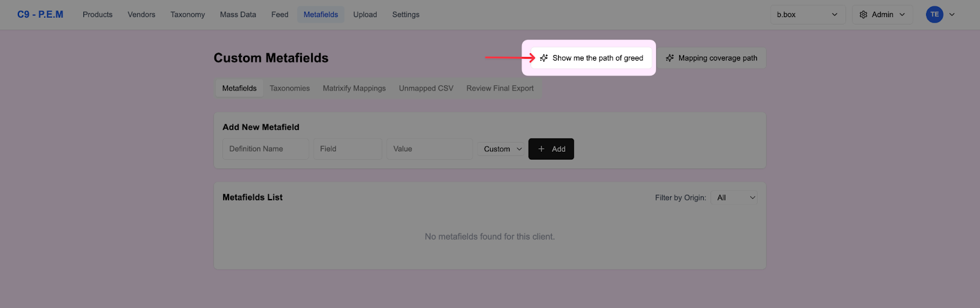Open the Review Final Export tab

[500, 88]
